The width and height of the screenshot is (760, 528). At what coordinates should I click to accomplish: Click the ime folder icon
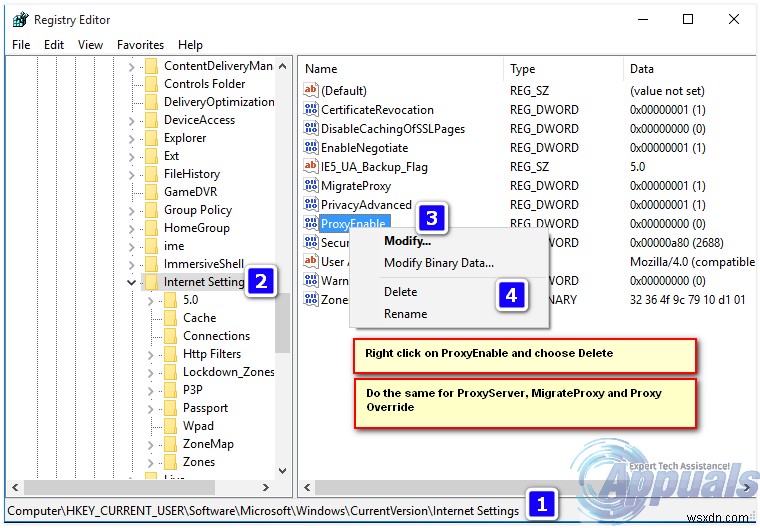tap(152, 246)
